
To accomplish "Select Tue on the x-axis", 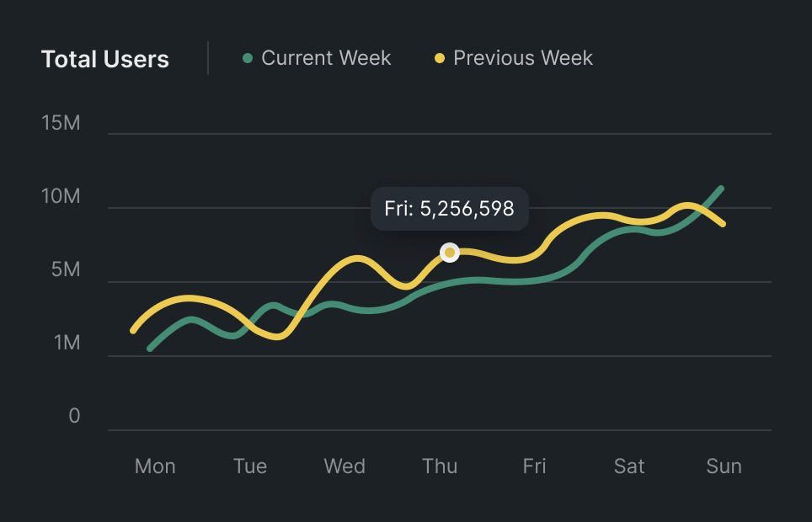I will pyautogui.click(x=250, y=466).
